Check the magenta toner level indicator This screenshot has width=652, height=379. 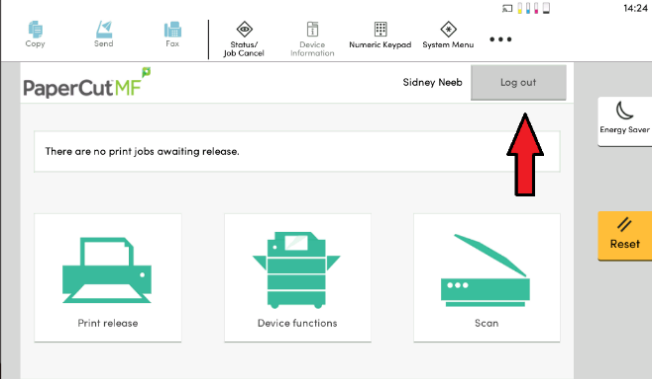tap(536, 8)
